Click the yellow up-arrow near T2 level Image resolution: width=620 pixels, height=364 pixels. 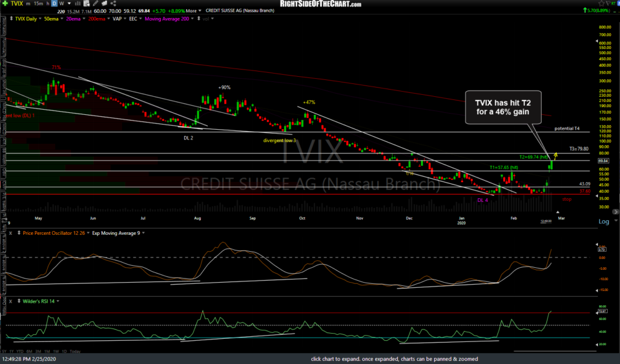555,156
